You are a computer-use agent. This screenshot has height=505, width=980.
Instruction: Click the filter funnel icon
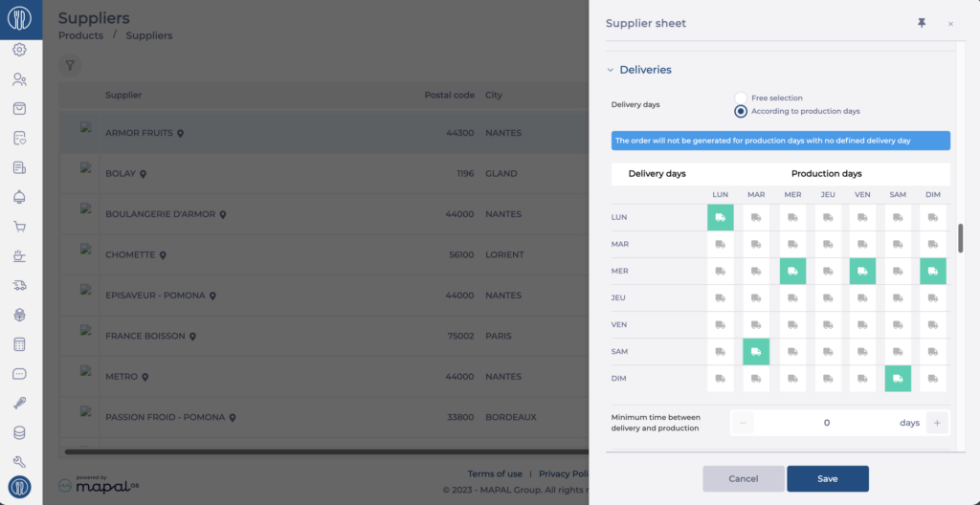[70, 65]
